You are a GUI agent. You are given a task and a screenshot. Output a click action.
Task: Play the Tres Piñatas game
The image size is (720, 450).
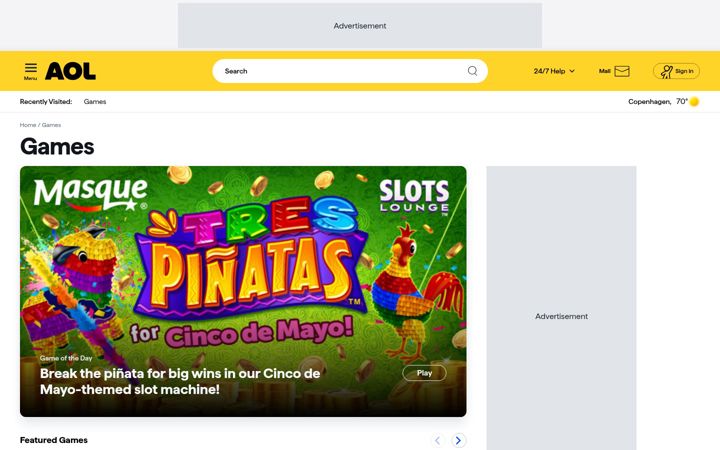click(x=424, y=373)
